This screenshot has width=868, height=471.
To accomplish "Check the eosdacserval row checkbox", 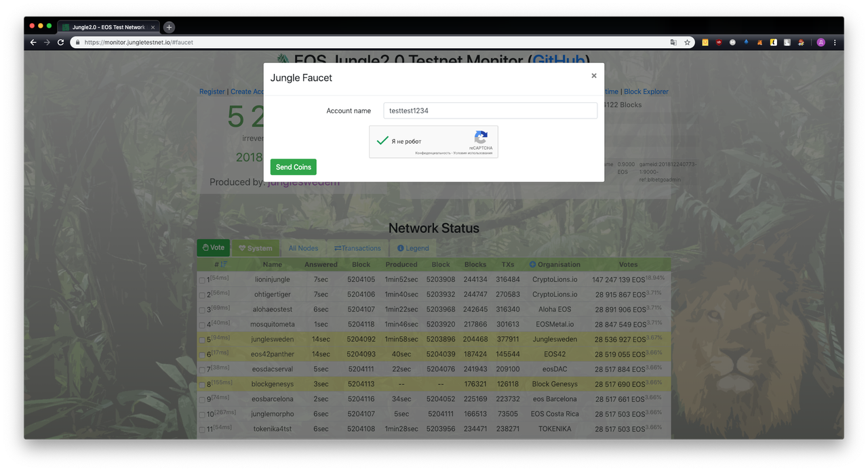I will pyautogui.click(x=202, y=369).
